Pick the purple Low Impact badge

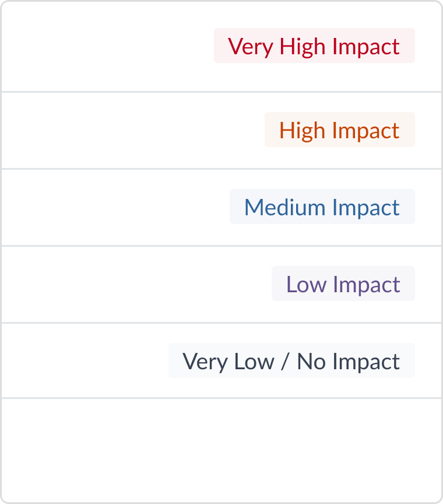click(343, 283)
